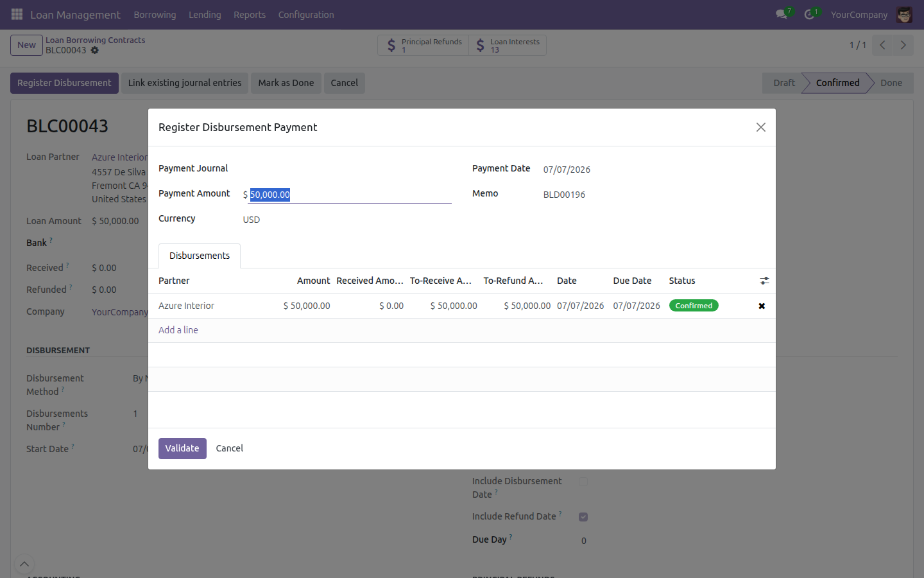Open Loan Borrowing Contracts breadcrumb
The height and width of the screenshot is (578, 924).
(x=95, y=40)
